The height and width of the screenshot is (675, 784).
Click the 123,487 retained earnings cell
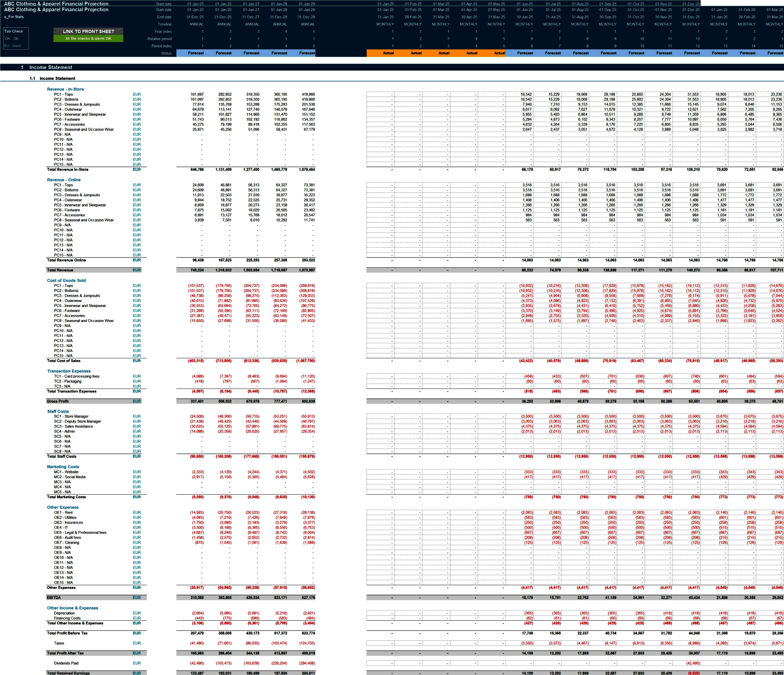tap(197, 673)
